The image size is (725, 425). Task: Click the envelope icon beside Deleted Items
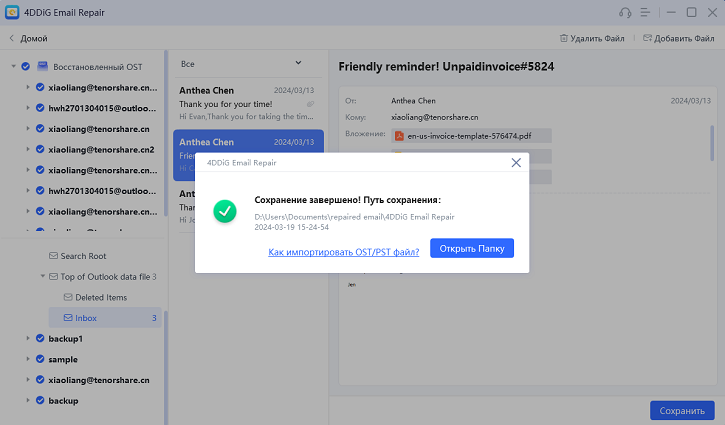[68, 297]
